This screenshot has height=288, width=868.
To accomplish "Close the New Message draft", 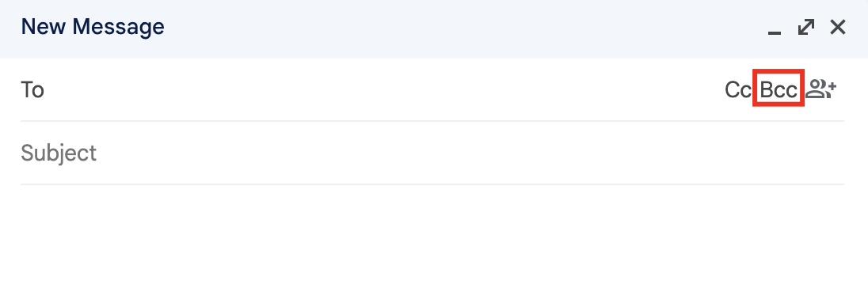I will coord(838,27).
